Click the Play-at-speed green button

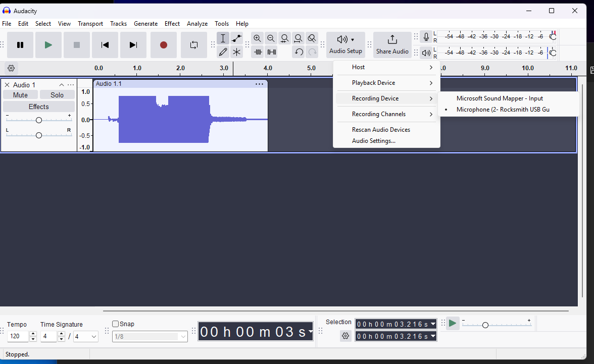[453, 324]
